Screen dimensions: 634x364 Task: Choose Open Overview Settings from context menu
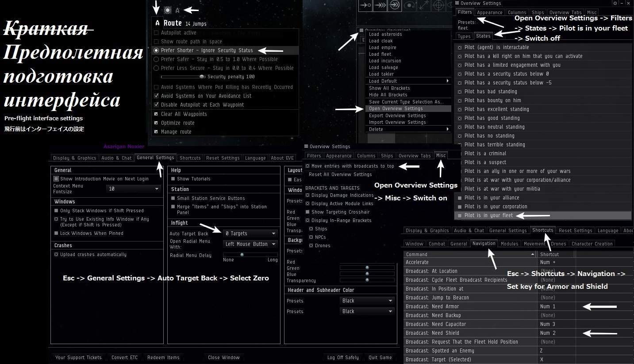pyautogui.click(x=396, y=108)
